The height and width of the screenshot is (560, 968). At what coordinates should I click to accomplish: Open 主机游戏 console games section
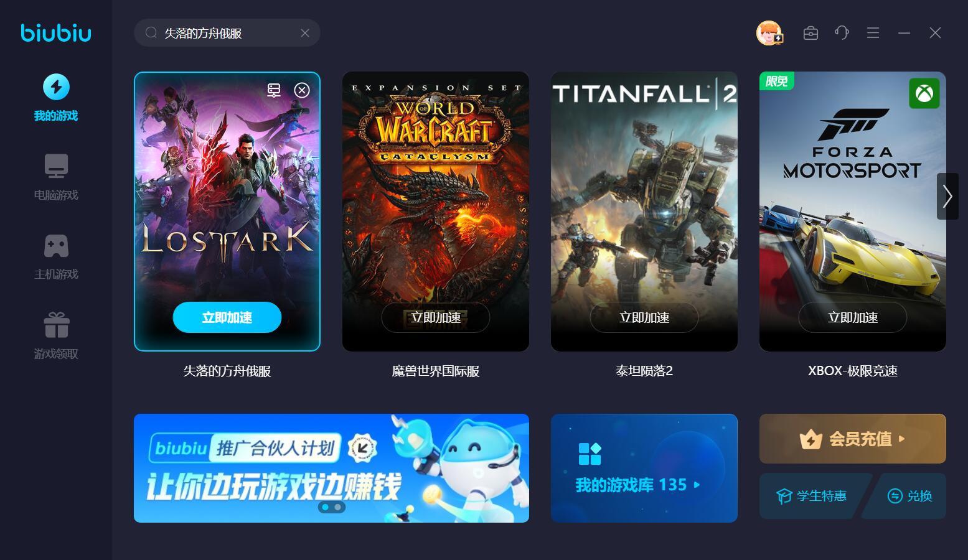pos(56,257)
